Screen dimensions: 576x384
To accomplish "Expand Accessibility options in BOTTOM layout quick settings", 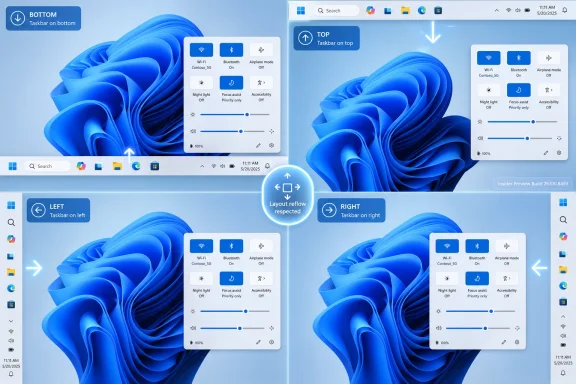I will point(261,83).
